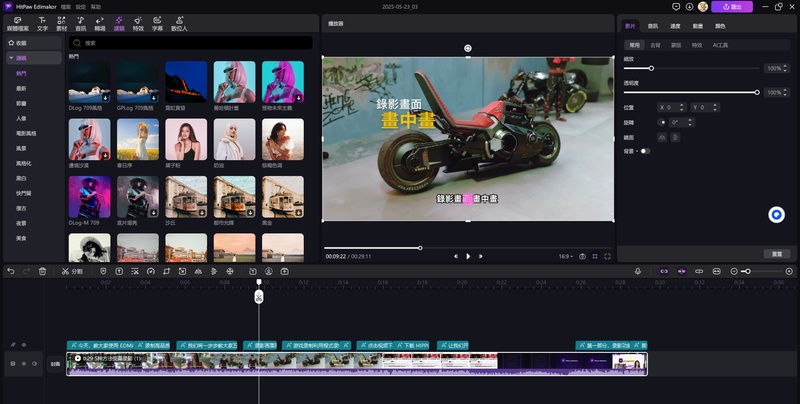
Task: Toggle the 背景 background switch
Action: click(x=645, y=151)
